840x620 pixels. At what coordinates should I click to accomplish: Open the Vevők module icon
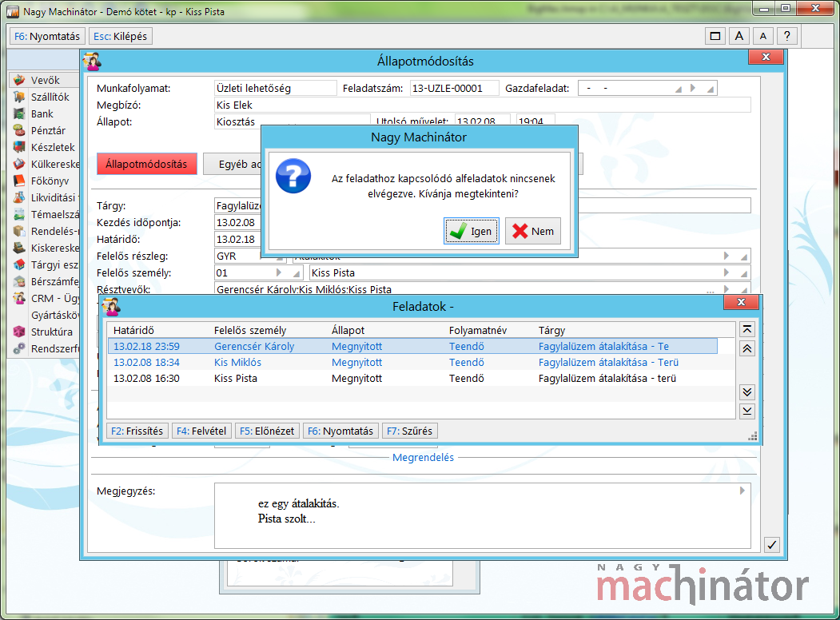(19, 80)
